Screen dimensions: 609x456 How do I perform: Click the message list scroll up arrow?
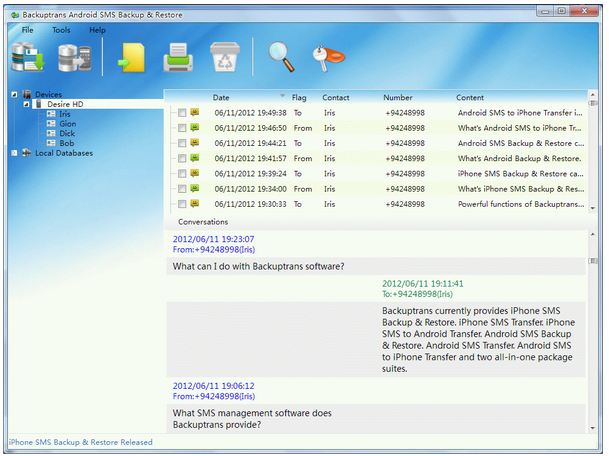tap(593, 94)
